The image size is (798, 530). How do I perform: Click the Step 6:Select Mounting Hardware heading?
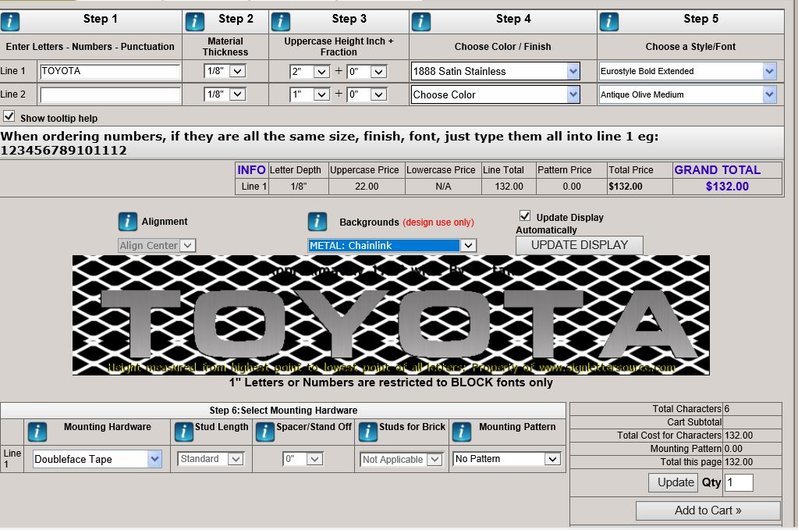click(283, 410)
